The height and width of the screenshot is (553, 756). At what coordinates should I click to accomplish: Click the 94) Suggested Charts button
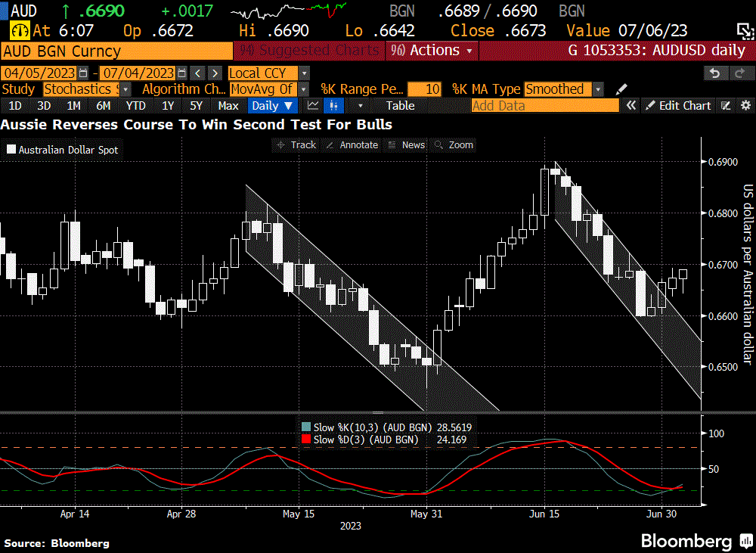[309, 50]
